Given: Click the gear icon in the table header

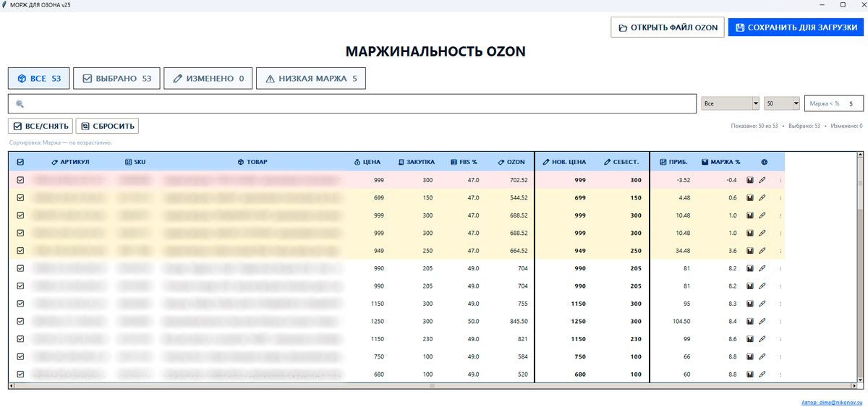Looking at the screenshot, I should tap(764, 162).
